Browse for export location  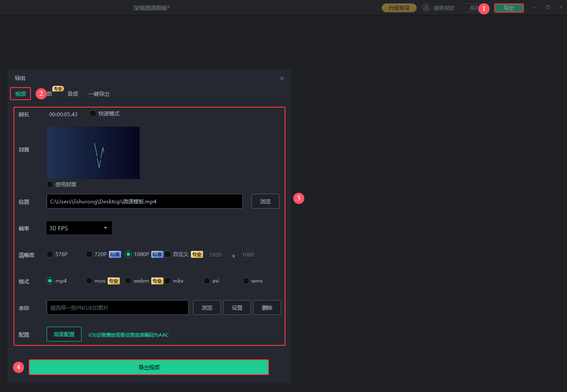click(265, 201)
